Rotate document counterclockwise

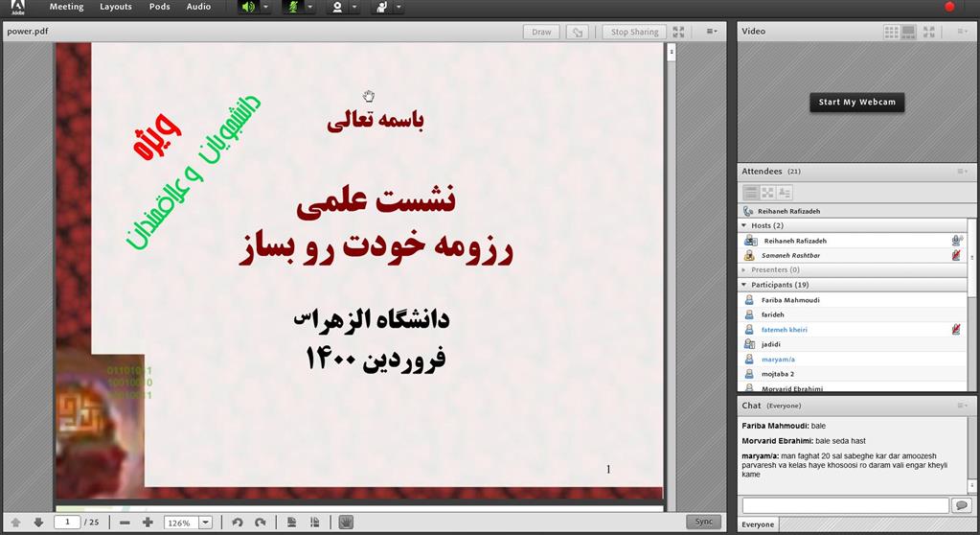pos(238,523)
